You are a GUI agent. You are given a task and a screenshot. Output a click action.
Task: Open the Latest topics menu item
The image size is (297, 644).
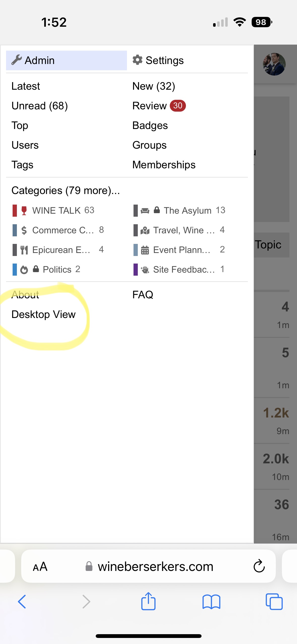coord(26,86)
